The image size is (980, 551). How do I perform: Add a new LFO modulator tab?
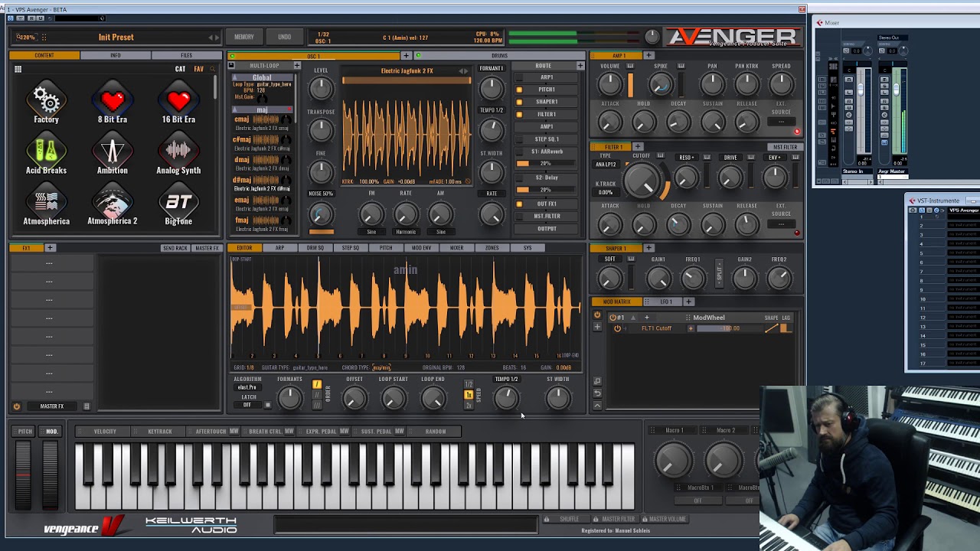click(688, 302)
